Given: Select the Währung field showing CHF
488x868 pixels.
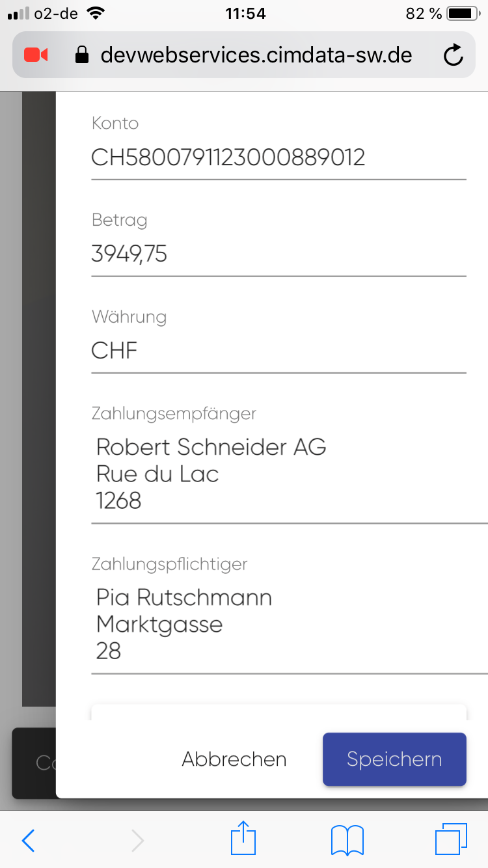Looking at the screenshot, I should coord(278,351).
